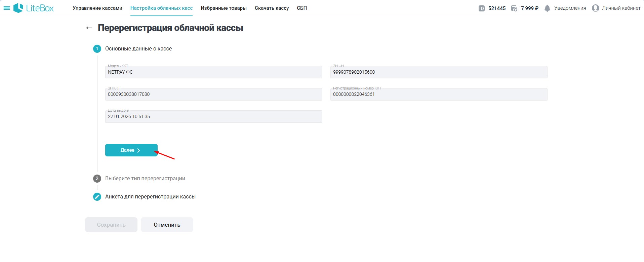Click the Модель ККТ field
This screenshot has height=262, width=644.
click(x=213, y=72)
